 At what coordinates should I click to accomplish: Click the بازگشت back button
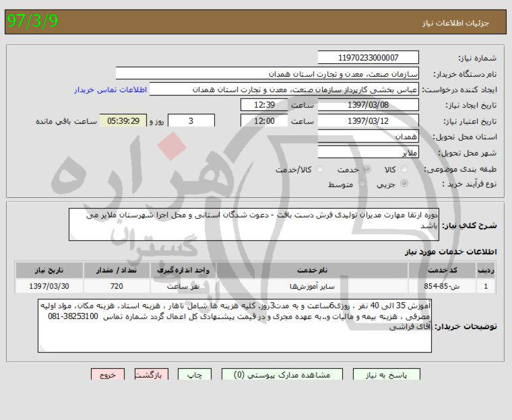pyautogui.click(x=152, y=375)
